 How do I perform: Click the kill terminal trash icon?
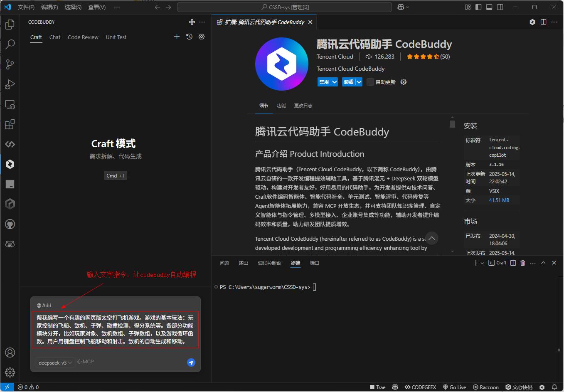pyautogui.click(x=522, y=263)
